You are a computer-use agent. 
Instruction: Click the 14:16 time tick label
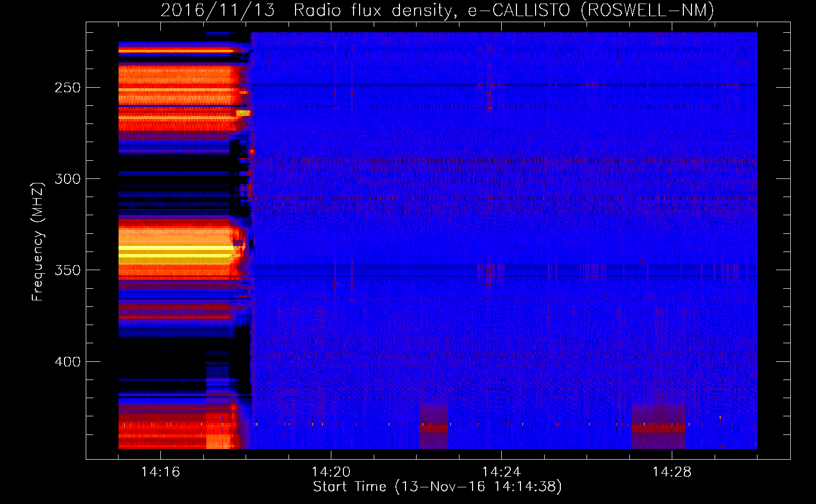tap(160, 472)
